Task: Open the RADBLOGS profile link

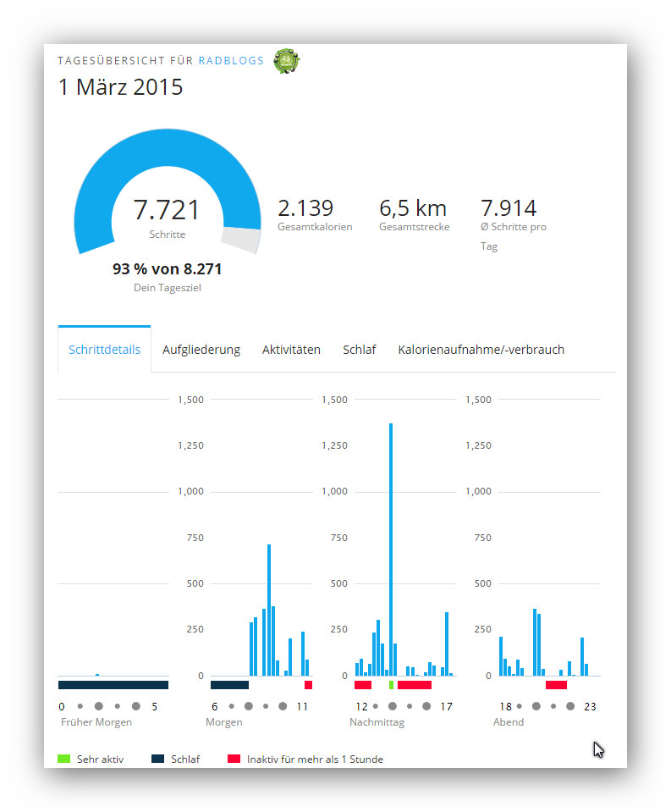Action: 231,61
